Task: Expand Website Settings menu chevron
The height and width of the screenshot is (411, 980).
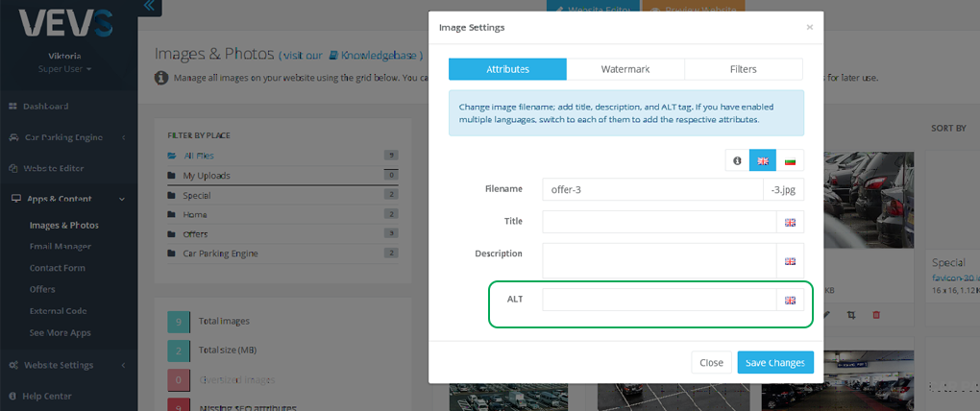Action: pyautogui.click(x=123, y=366)
